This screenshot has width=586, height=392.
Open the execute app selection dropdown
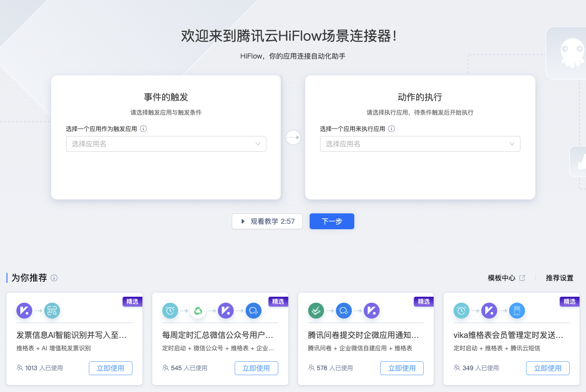420,144
